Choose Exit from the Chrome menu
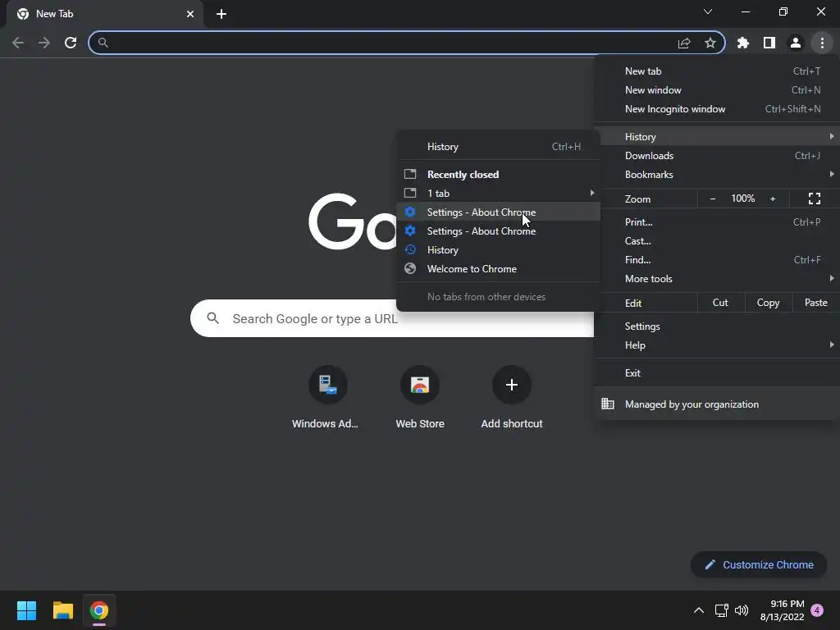Screen dimensions: 840x630 point(717,373)
